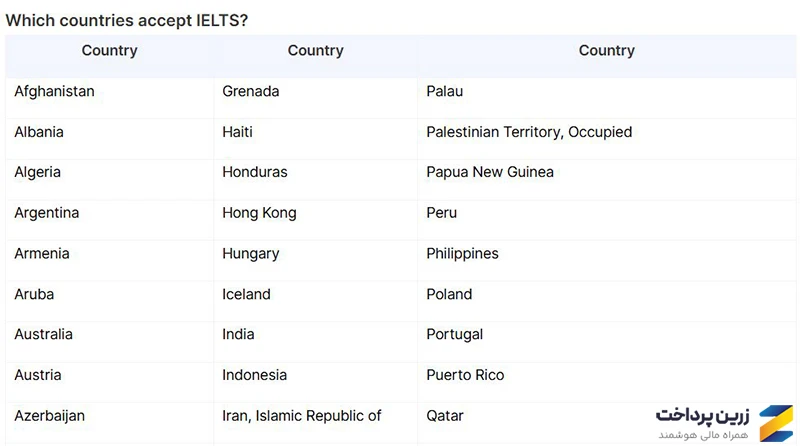Click Palestinian Territory, Occupied entry
The width and height of the screenshot is (800, 446).
[x=529, y=132]
